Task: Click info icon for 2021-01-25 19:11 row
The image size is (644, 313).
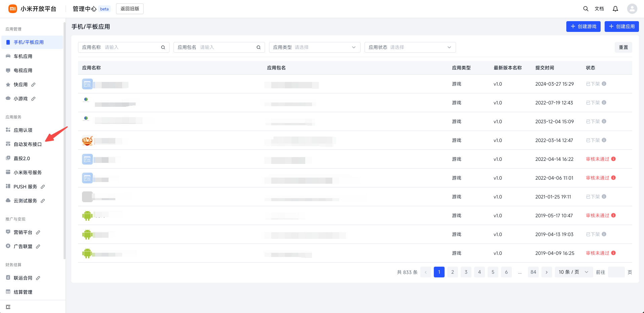Action: (604, 196)
